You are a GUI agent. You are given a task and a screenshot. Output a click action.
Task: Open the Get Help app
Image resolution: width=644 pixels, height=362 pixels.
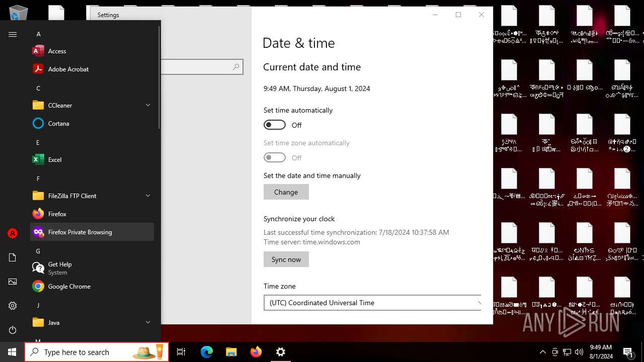click(x=92, y=268)
